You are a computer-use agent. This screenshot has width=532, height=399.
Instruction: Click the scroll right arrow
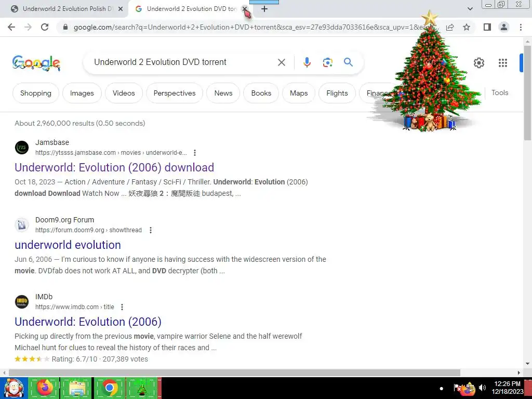(x=519, y=373)
